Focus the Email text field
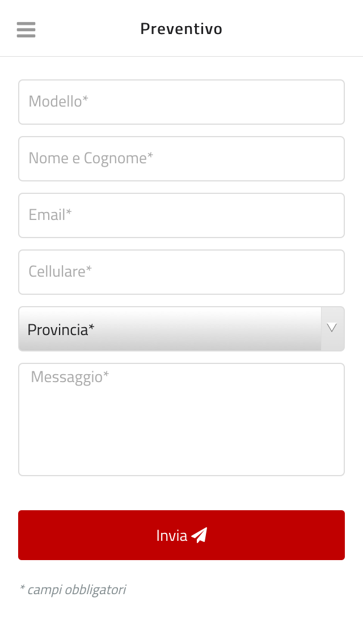The image size is (363, 644). pos(181,215)
